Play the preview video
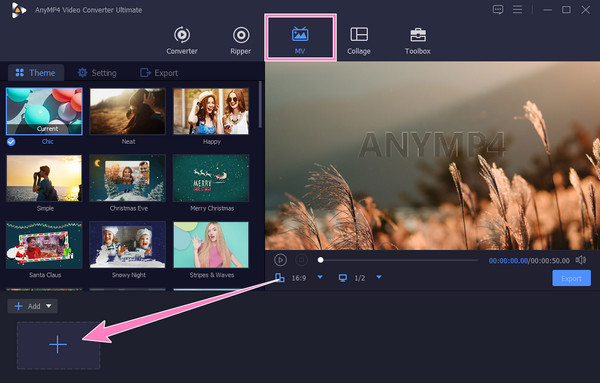This screenshot has width=600, height=383. 280,260
